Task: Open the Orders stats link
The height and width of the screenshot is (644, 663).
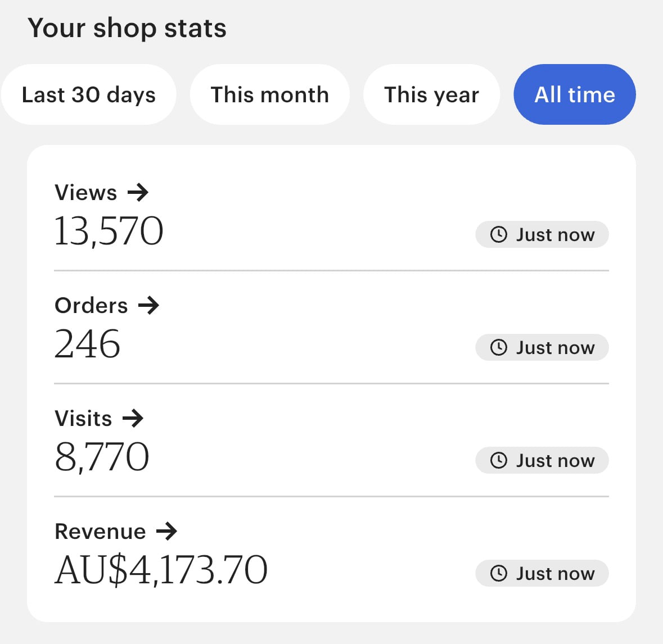Action: 92,306
